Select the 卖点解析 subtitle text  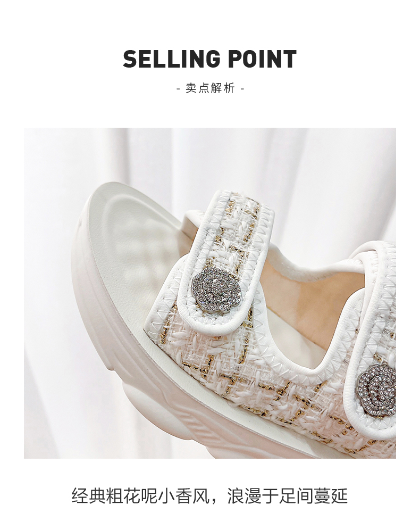tap(210, 88)
